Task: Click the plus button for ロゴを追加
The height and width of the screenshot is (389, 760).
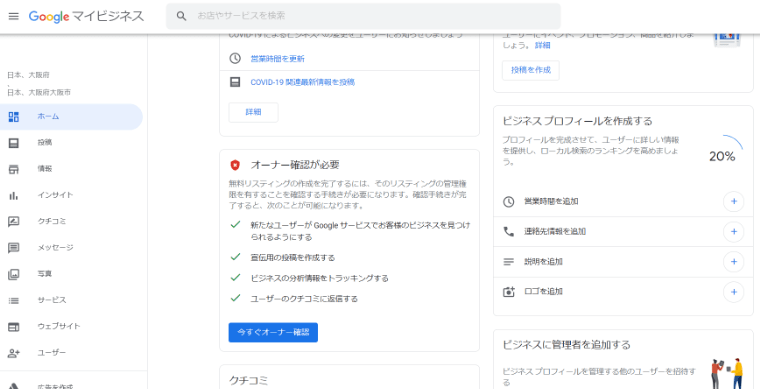Action: [733, 292]
